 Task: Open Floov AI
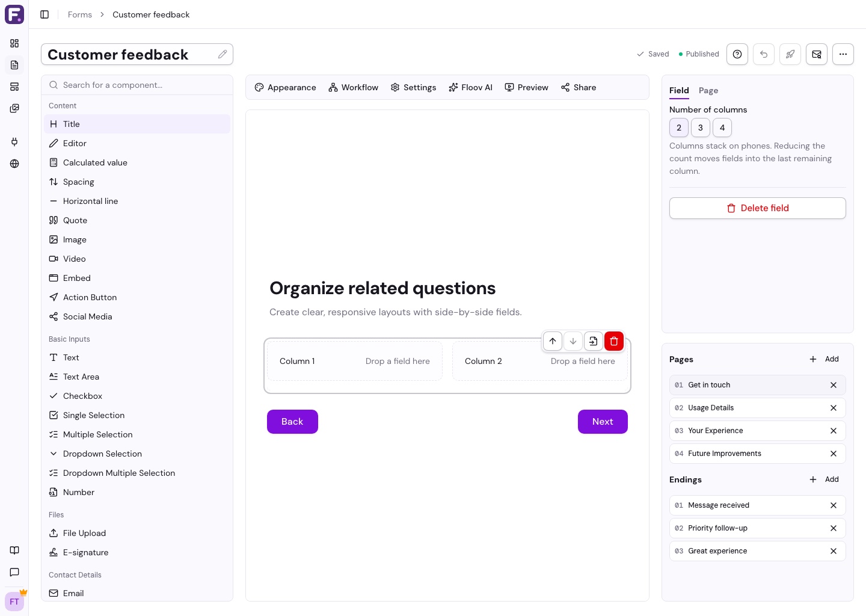pyautogui.click(x=470, y=87)
